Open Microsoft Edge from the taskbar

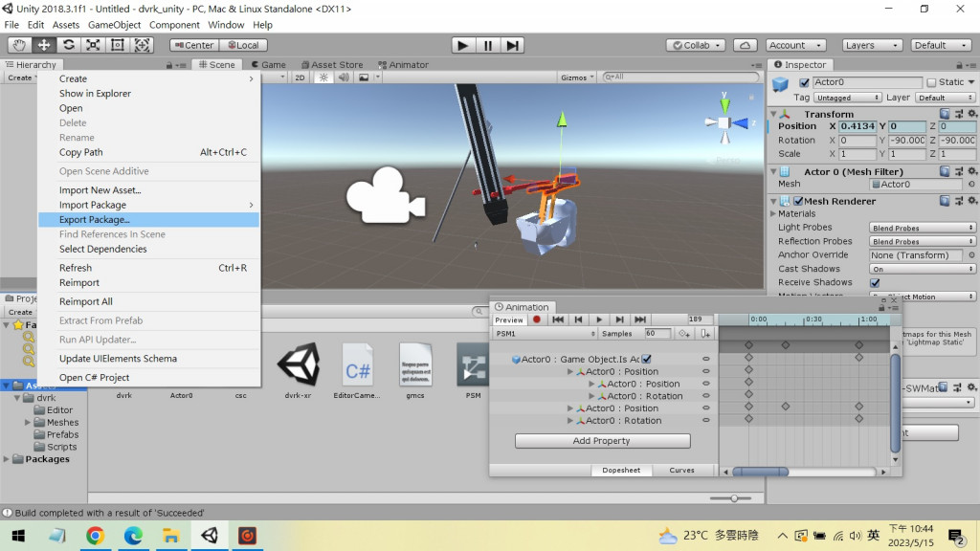(x=133, y=536)
